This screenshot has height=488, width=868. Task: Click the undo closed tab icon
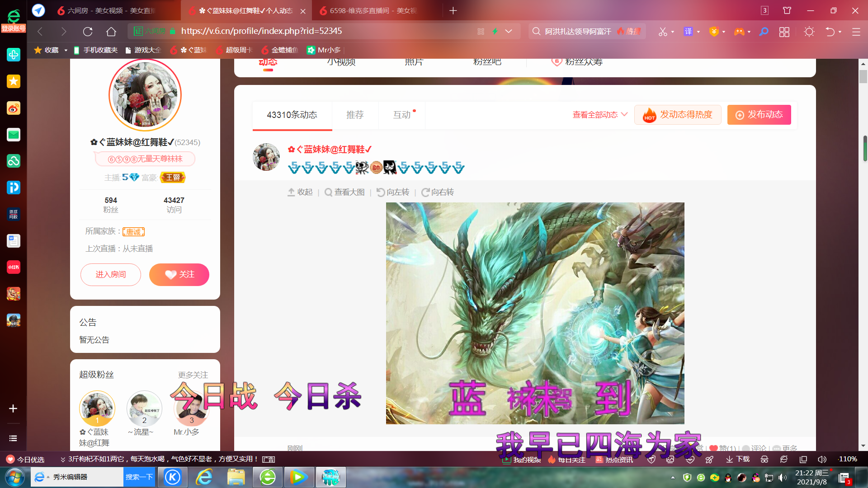830,32
